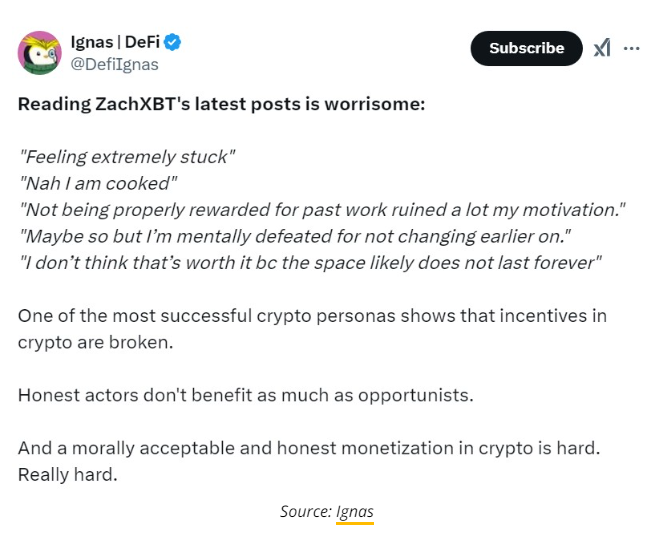
Task: Click the final 'Really hard.' line
Action: [x=67, y=474]
